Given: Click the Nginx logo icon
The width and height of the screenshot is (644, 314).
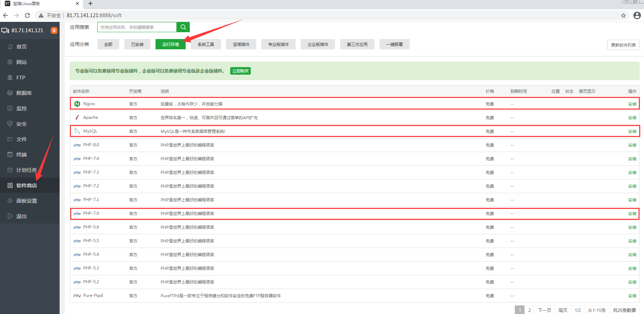Looking at the screenshot, I should click(x=77, y=104).
